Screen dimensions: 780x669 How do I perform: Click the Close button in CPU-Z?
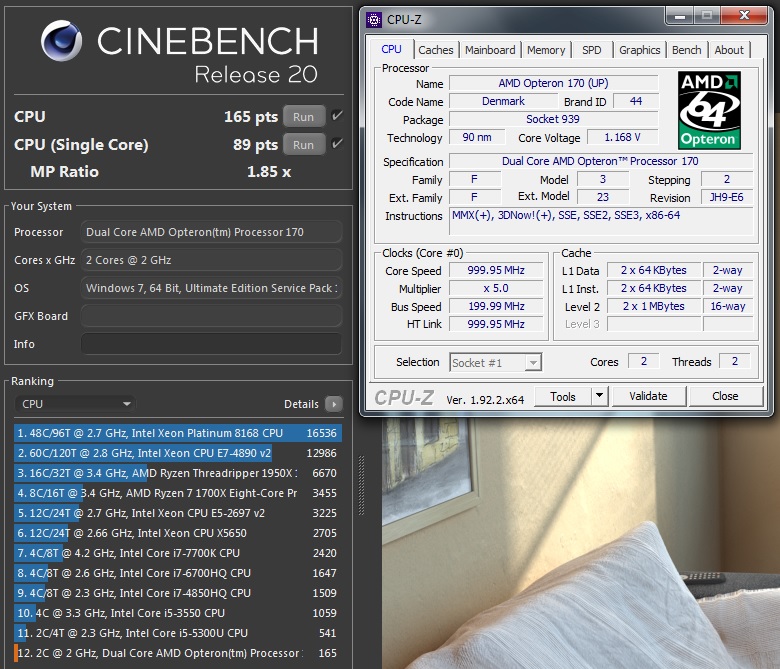(x=725, y=396)
